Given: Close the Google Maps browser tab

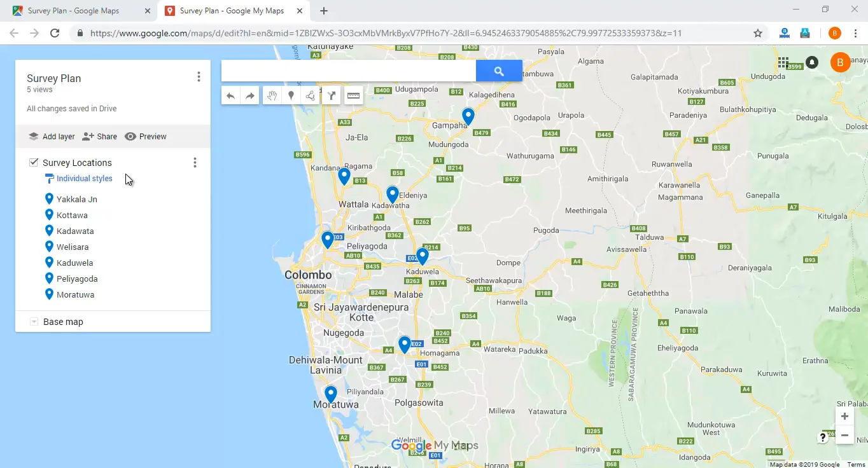Looking at the screenshot, I should (x=148, y=11).
